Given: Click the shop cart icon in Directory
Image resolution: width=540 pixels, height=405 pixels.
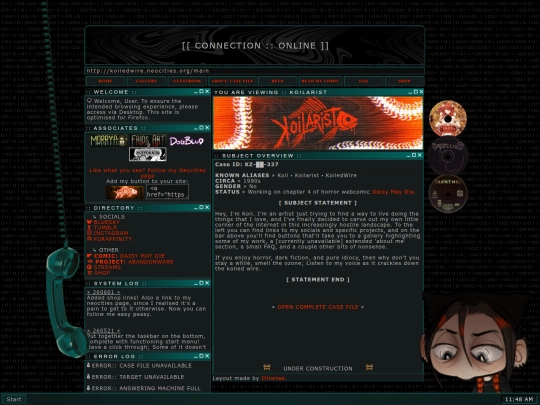Looking at the screenshot, I should [x=89, y=272].
